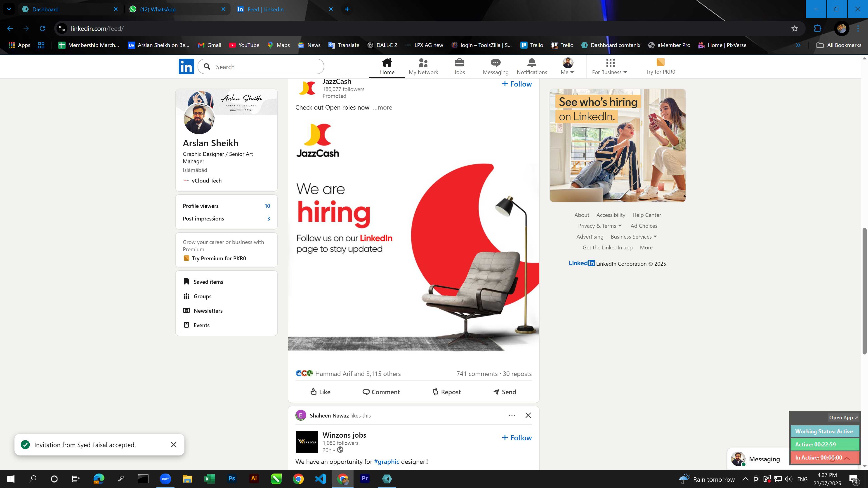Viewport: 868px width, 488px height.
Task: Go to My Network
Action: tap(423, 66)
